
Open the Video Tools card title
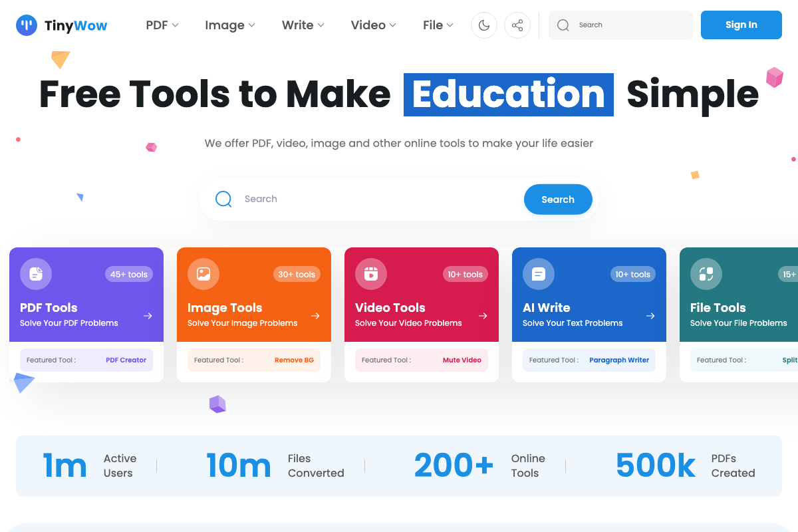390,308
